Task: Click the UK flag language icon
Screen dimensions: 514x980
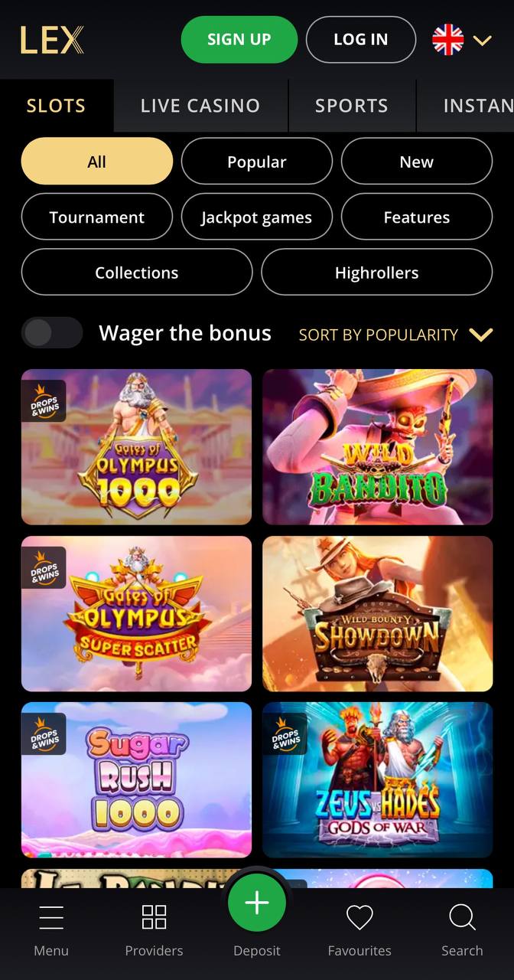Action: [x=448, y=40]
